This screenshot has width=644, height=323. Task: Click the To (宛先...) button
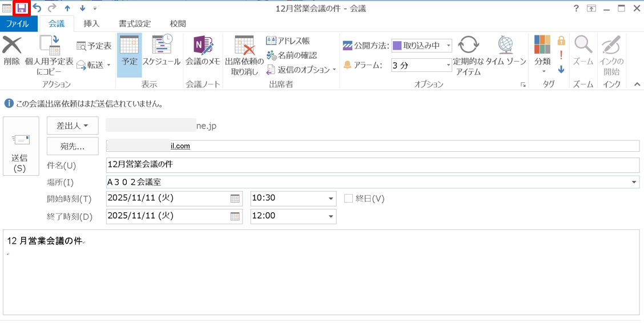[x=73, y=146]
